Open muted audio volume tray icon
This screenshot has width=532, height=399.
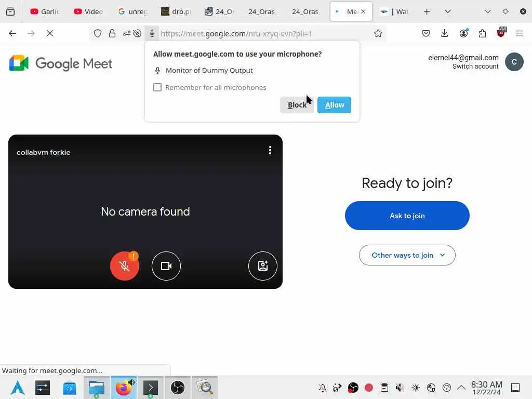point(400,388)
